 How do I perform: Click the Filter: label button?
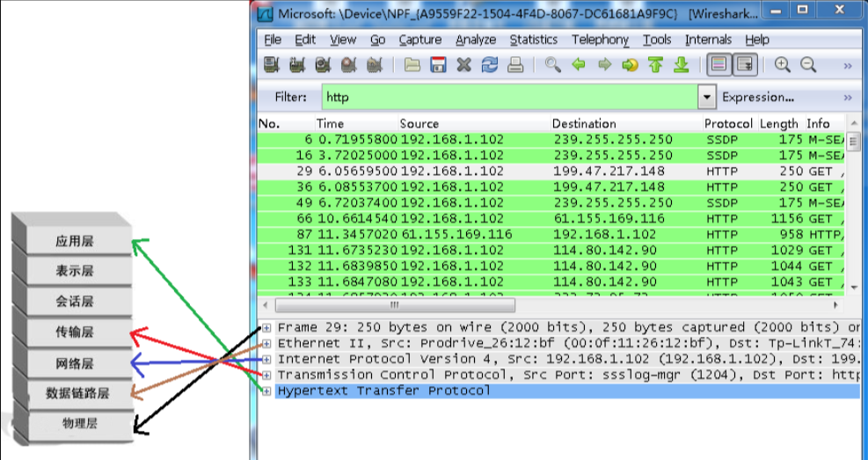pos(290,98)
